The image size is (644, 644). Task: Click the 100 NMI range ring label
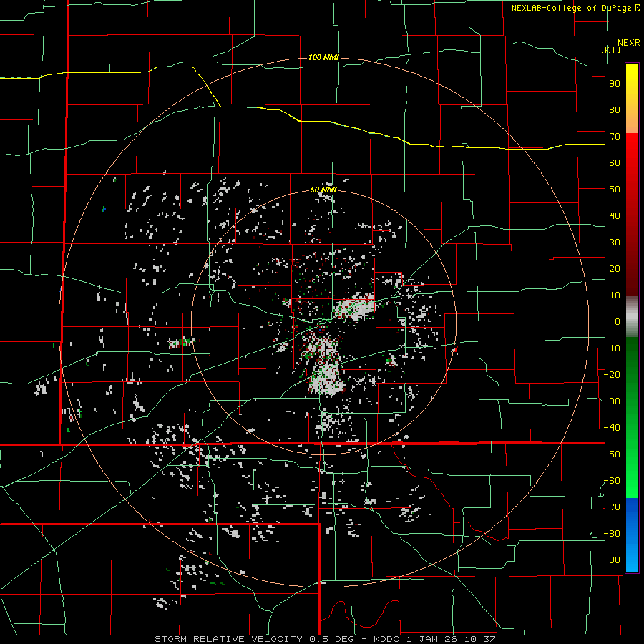(x=323, y=57)
